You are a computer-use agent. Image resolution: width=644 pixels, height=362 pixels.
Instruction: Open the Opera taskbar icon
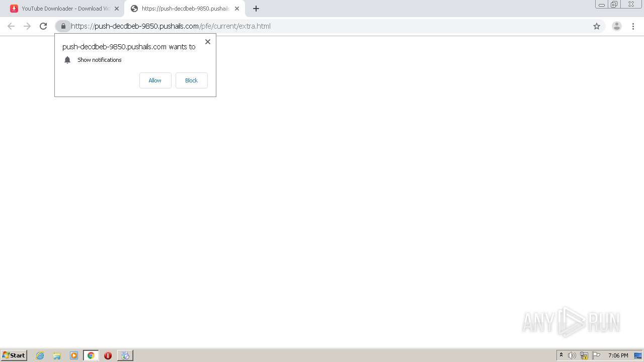[108, 355]
